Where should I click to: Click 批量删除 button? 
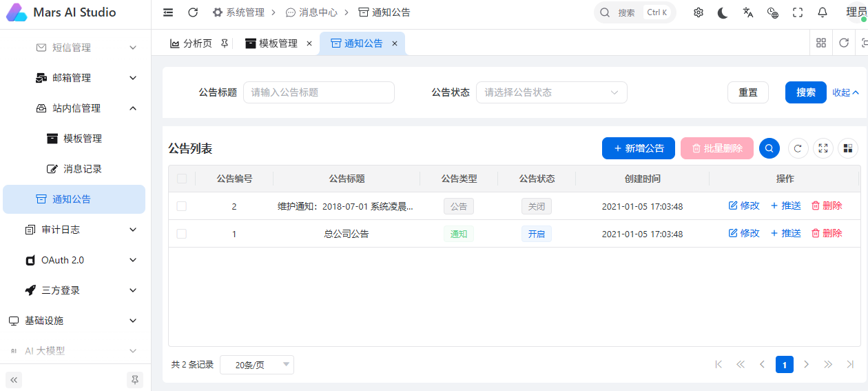tap(717, 148)
